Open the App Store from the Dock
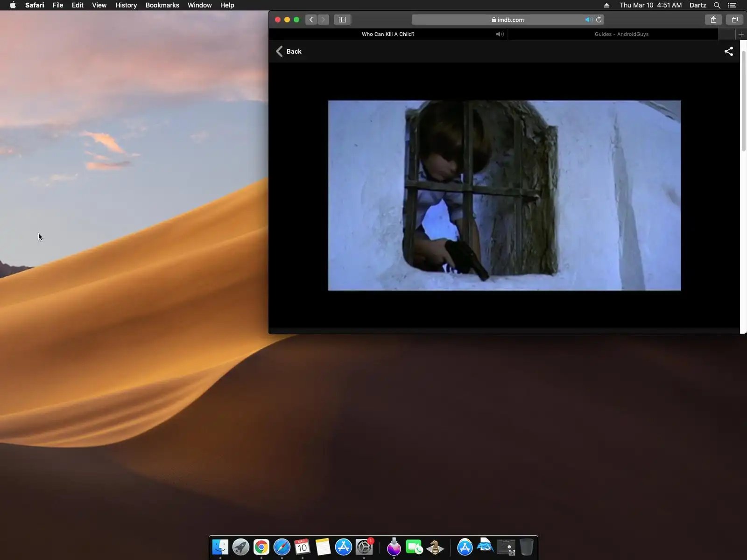Screen dimensions: 747x560 [x=344, y=547]
